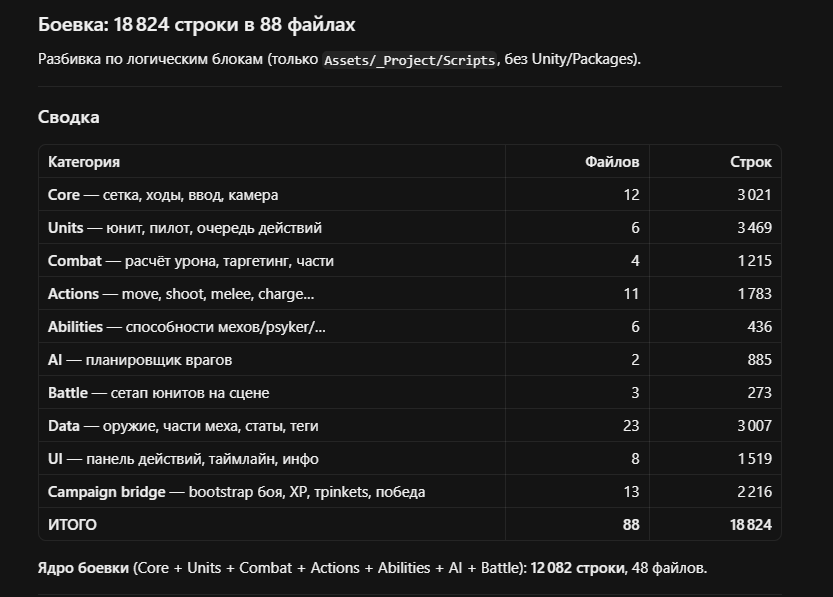Viewport: 833px width, 597px height.
Task: Click the 'Строк' column header
Action: coord(751,161)
